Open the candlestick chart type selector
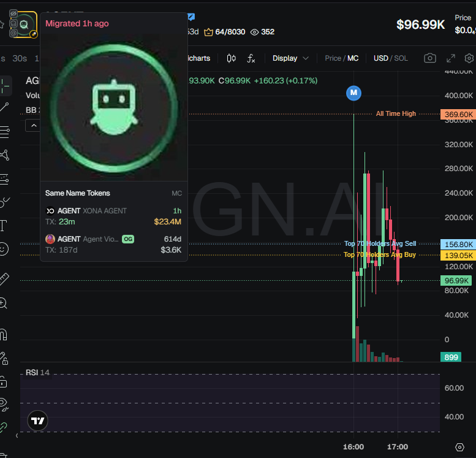The width and height of the screenshot is (476, 458). click(x=231, y=58)
